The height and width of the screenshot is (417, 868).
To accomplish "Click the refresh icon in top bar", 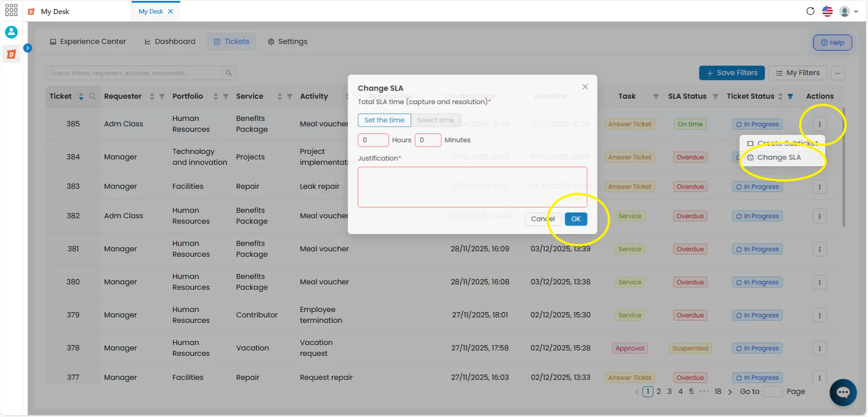I will click(810, 11).
